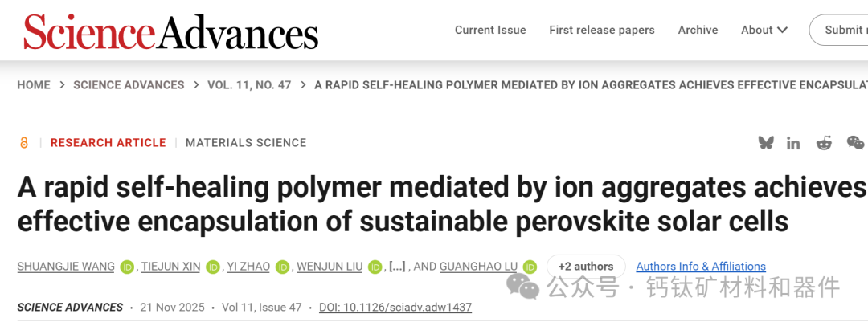Open Tiejun Xin's ORCID icon
This screenshot has width=868, height=322.
click(212, 267)
